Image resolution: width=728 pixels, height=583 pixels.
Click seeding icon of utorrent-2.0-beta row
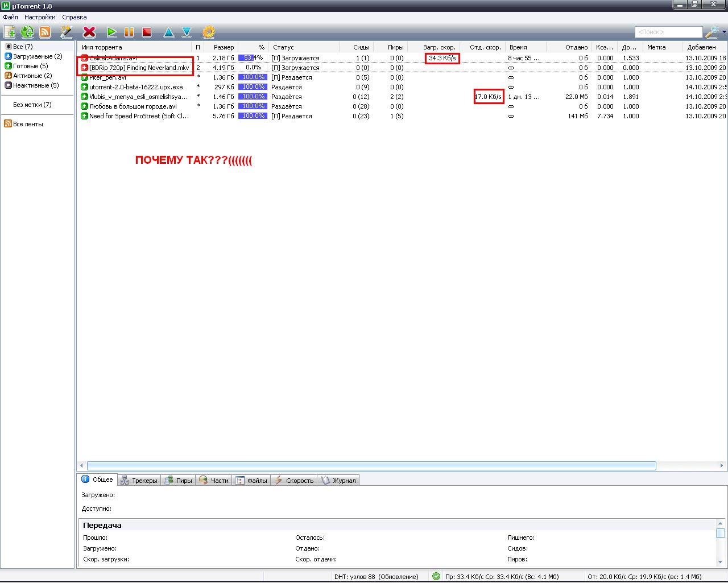84,87
